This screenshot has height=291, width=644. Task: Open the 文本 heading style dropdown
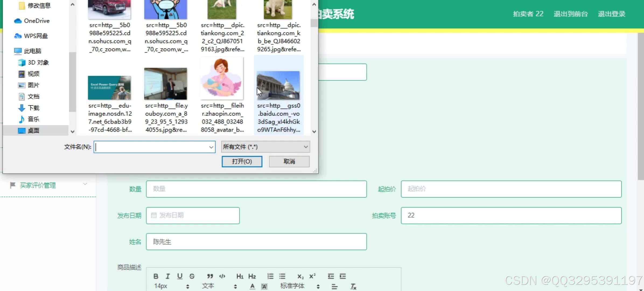[x=219, y=286]
